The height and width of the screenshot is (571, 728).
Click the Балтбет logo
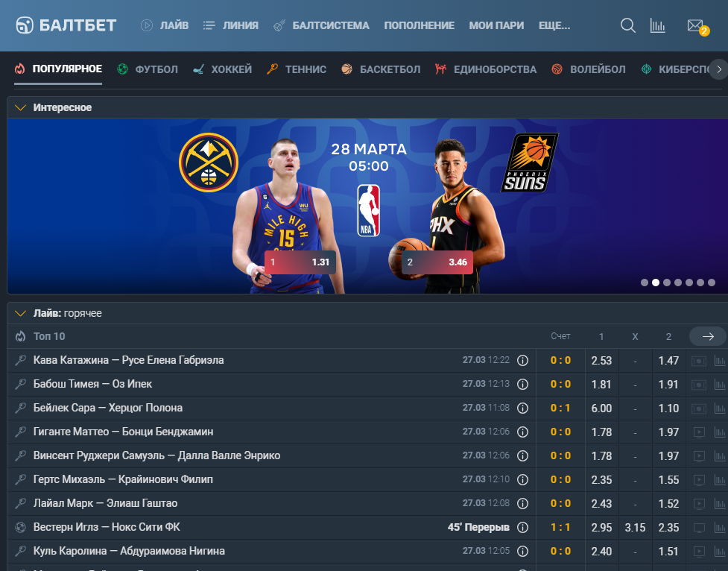(x=66, y=25)
